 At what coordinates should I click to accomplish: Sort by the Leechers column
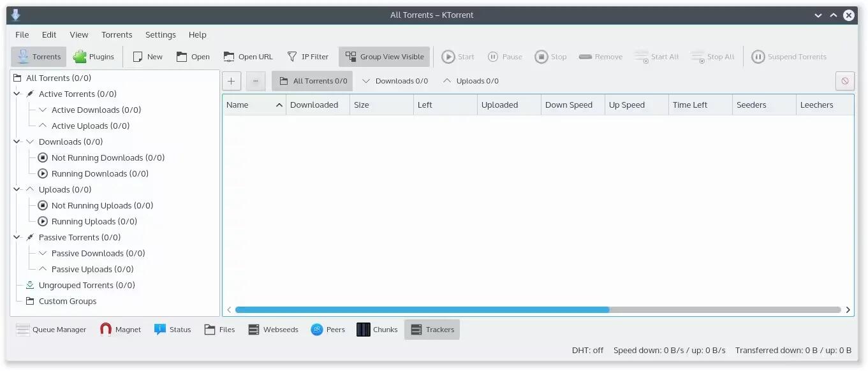click(x=825, y=105)
